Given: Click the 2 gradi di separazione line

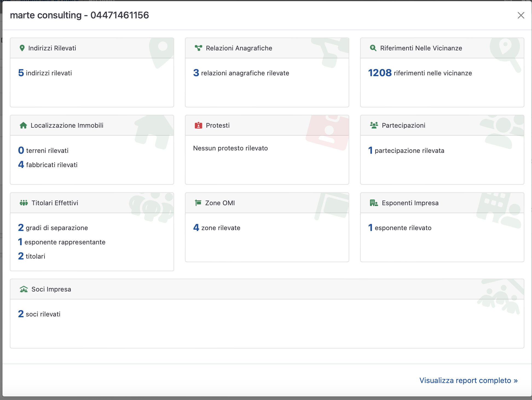Looking at the screenshot, I should (53, 228).
